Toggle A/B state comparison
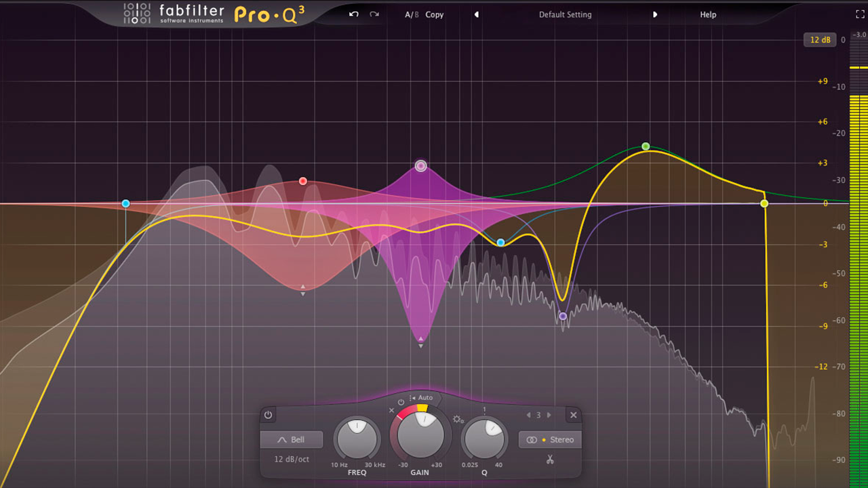868x488 pixels. [x=412, y=14]
